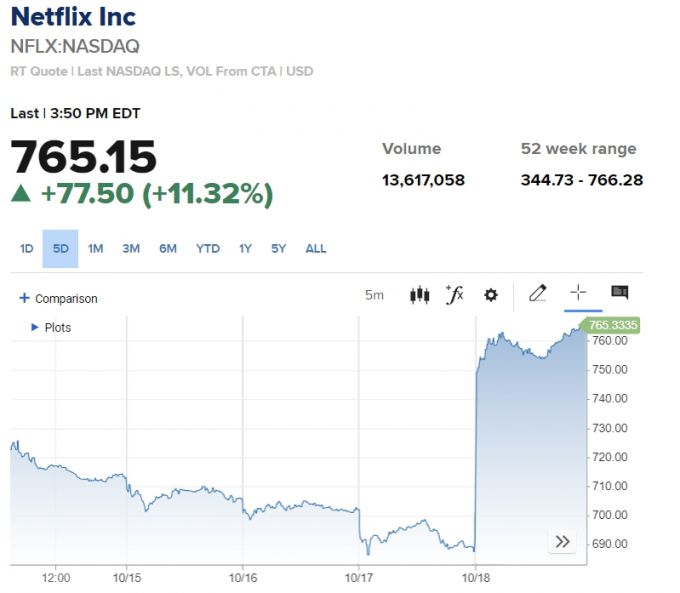Open the chart comments flag icon

click(x=619, y=293)
